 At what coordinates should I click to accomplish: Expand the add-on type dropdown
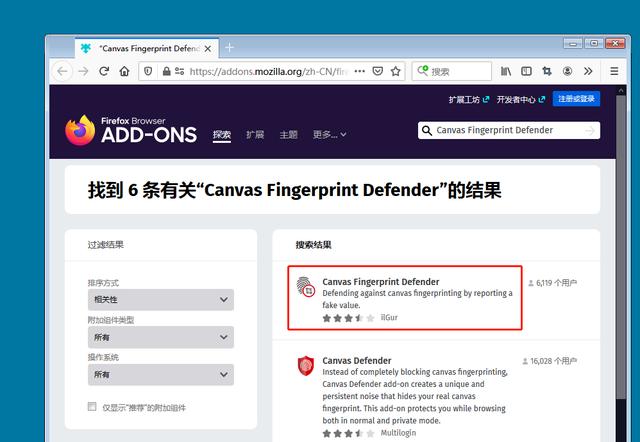tap(161, 337)
